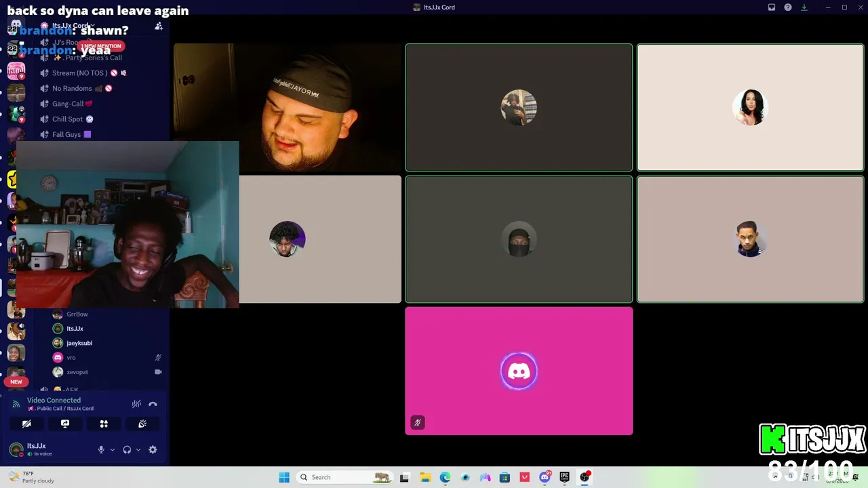Jump to the 1 New Mention pill
The height and width of the screenshot is (488, 868).
pyautogui.click(x=101, y=46)
